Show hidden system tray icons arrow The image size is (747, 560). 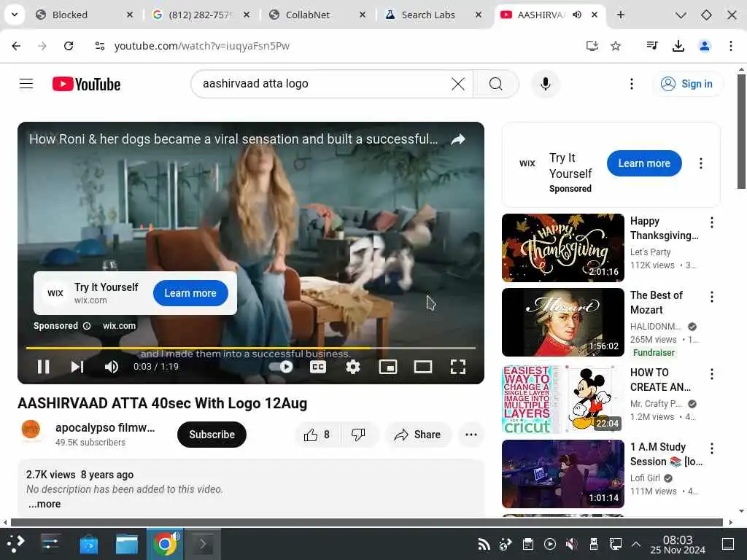(635, 544)
